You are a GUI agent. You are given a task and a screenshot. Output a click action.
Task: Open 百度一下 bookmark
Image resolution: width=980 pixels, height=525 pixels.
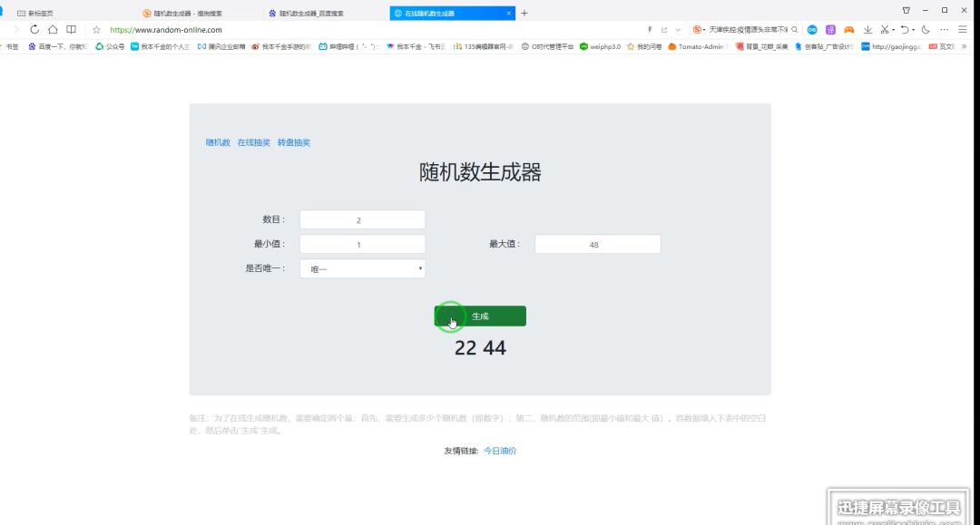click(x=57, y=47)
